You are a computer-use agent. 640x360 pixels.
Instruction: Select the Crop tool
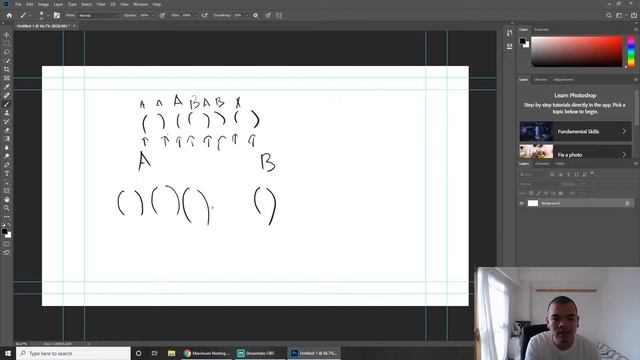(7, 69)
